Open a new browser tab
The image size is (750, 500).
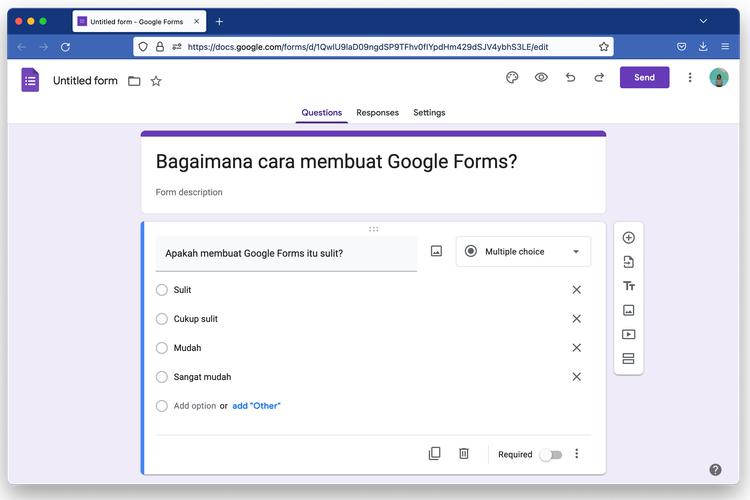(219, 22)
